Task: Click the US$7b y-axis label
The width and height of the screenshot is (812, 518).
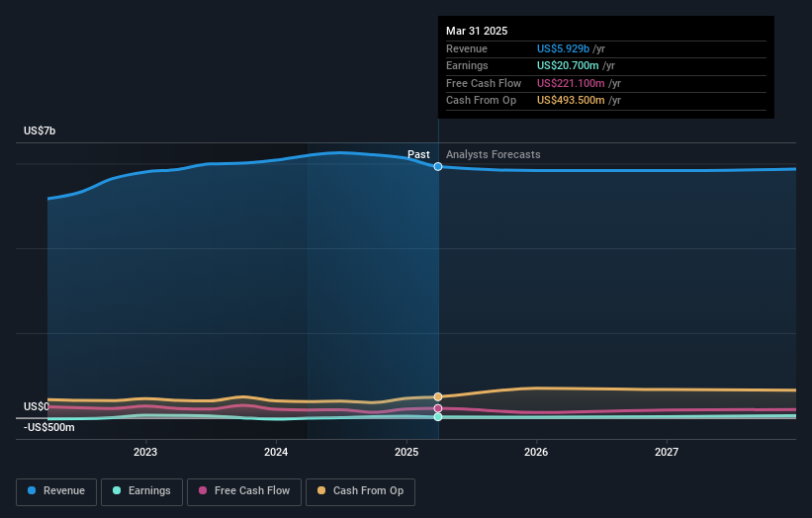Action: tap(40, 130)
